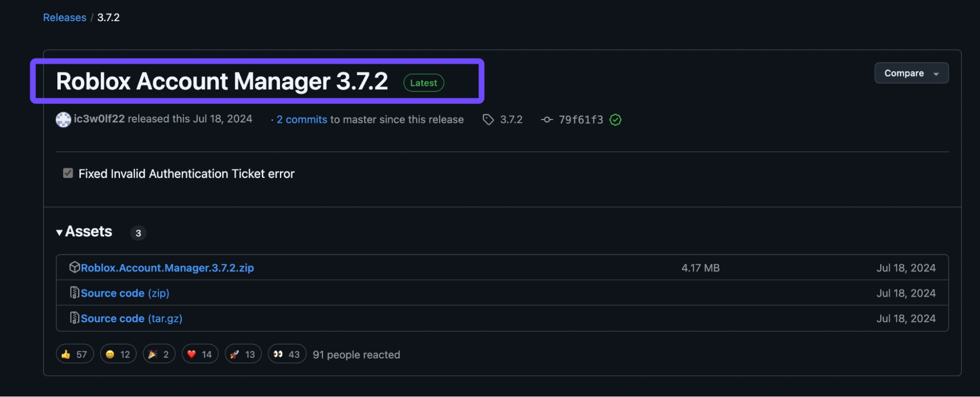Open ic3w0lf22's avatar image
This screenshot has width=980, height=397.
[63, 120]
